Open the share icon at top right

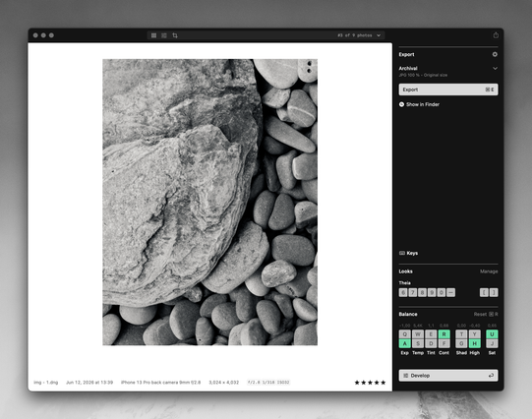(x=496, y=35)
